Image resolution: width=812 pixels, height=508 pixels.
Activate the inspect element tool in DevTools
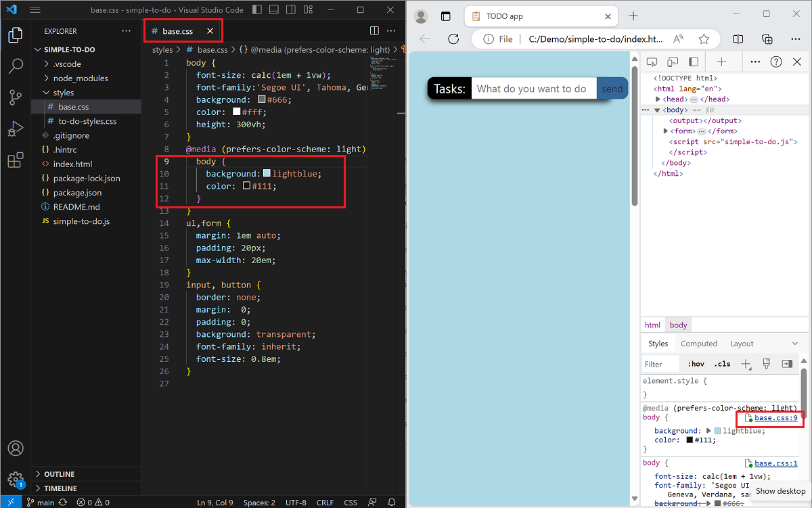[x=652, y=62]
